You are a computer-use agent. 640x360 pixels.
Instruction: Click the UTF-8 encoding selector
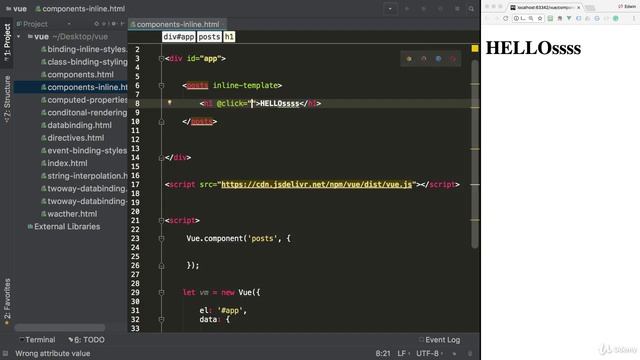pos(429,353)
